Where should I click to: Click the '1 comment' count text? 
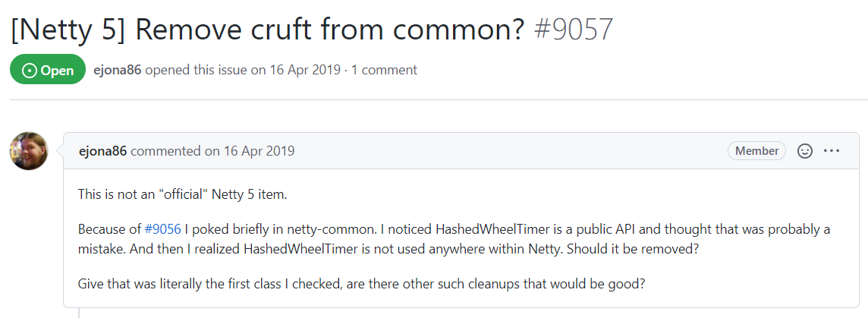pos(384,70)
